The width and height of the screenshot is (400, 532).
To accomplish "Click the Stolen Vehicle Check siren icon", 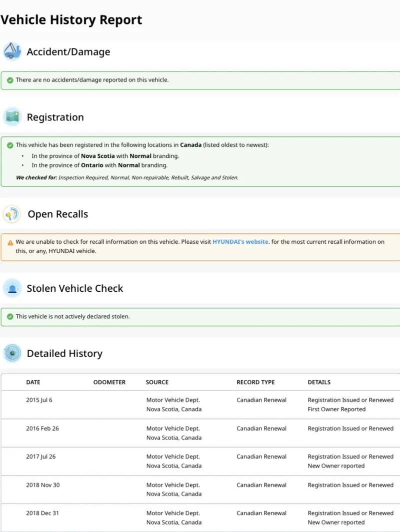I will [12, 288].
